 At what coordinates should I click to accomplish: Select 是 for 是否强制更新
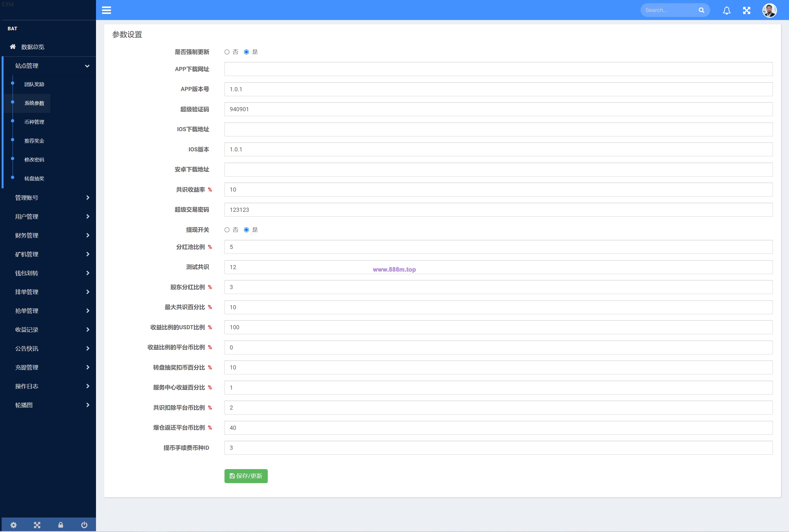tap(246, 52)
